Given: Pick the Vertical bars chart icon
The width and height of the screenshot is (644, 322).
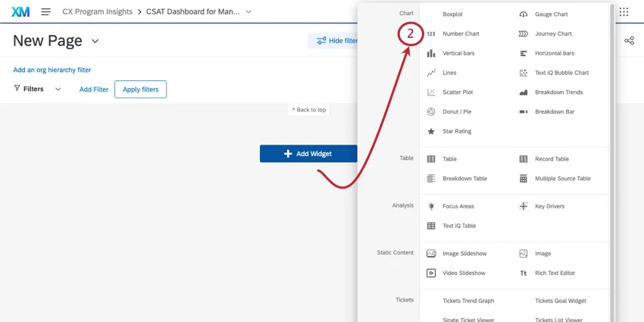Looking at the screenshot, I should coord(431,54).
